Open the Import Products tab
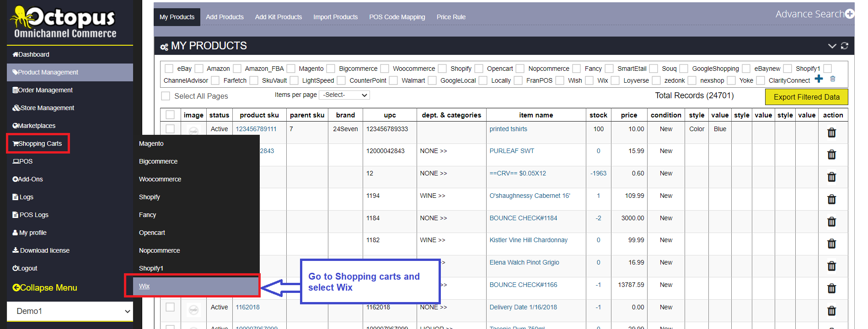This screenshot has width=868, height=329. point(336,17)
